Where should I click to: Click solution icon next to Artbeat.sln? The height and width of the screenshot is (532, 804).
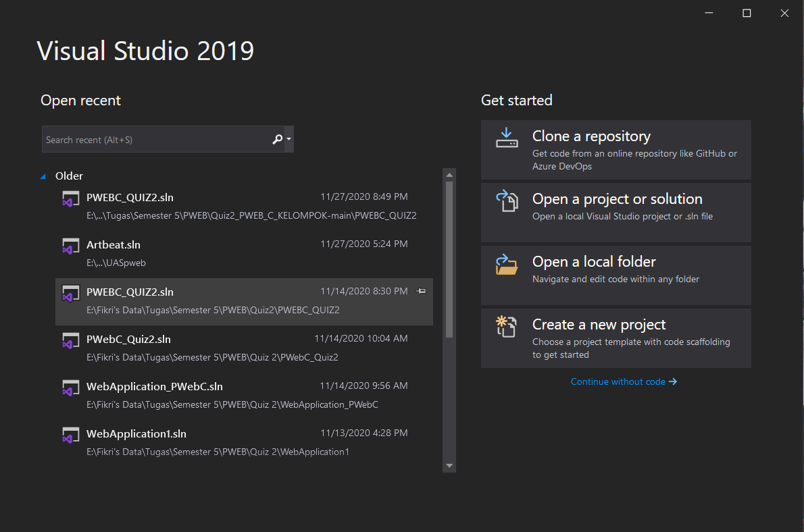coord(70,246)
